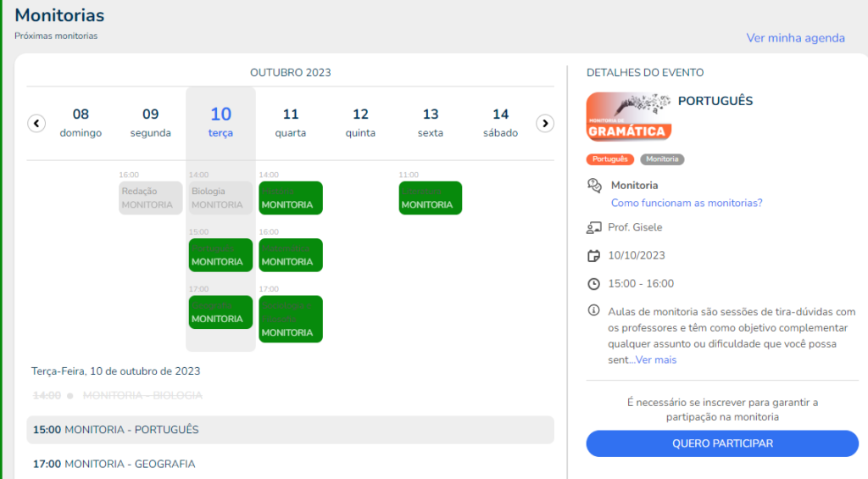Screen dimensions: 868x479
Task: Select day 09 segunda in the calendar
Action: click(x=151, y=122)
